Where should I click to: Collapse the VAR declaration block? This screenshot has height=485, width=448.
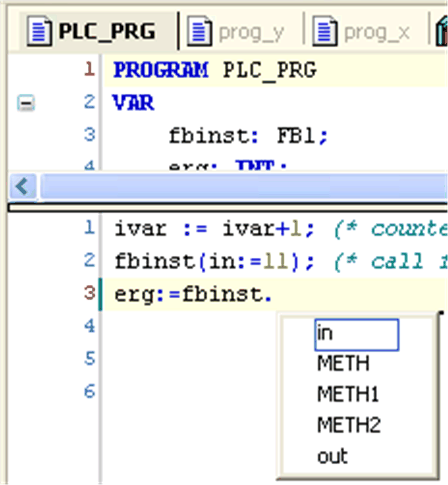[25, 103]
